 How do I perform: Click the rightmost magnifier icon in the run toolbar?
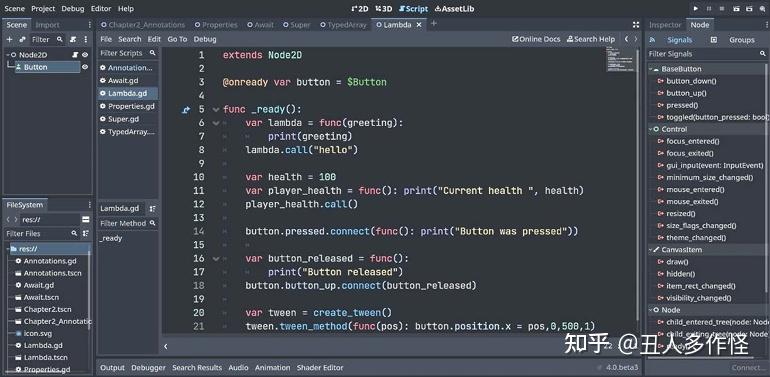pos(763,8)
